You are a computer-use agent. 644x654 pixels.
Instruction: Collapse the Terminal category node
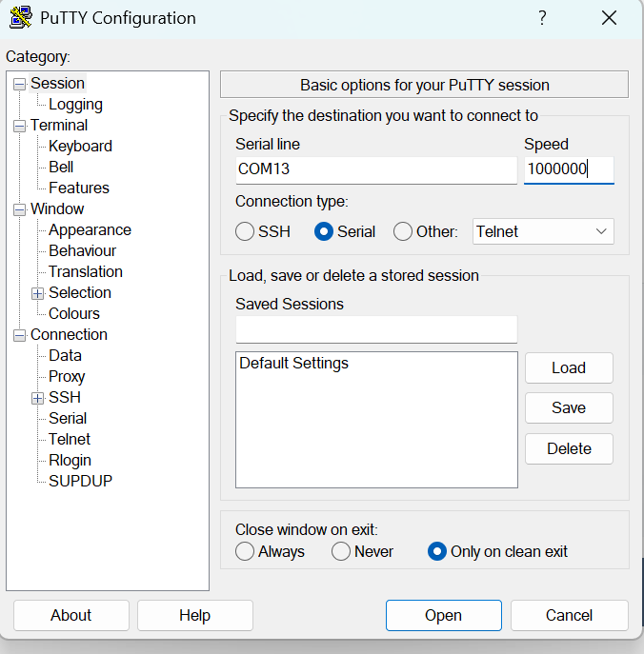pyautogui.click(x=20, y=126)
